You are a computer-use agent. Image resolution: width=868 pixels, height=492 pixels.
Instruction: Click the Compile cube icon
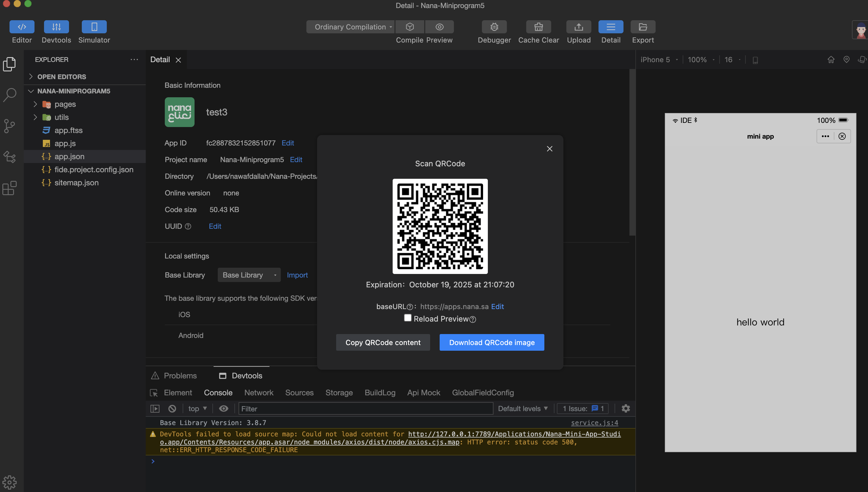(x=410, y=27)
